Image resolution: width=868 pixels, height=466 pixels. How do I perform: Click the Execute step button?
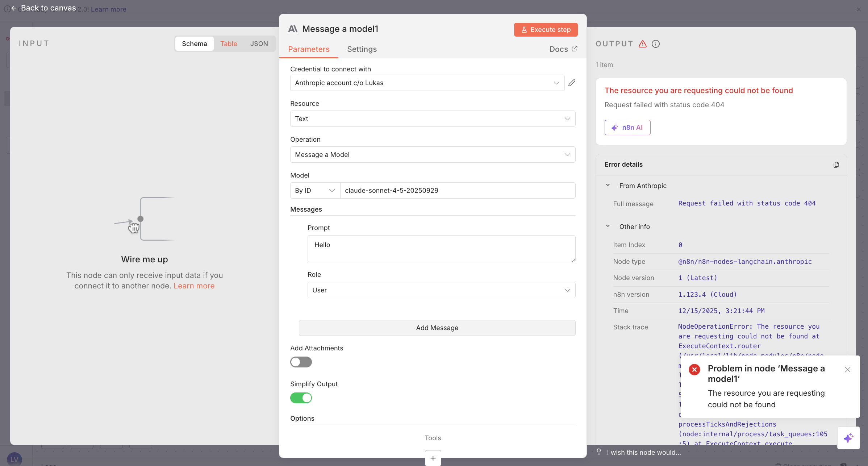point(545,30)
